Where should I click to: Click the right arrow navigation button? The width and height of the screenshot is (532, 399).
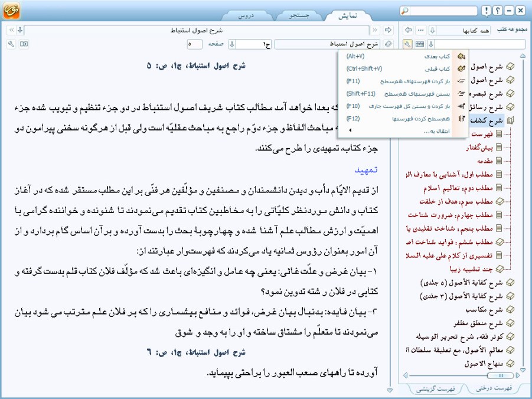coord(388,30)
